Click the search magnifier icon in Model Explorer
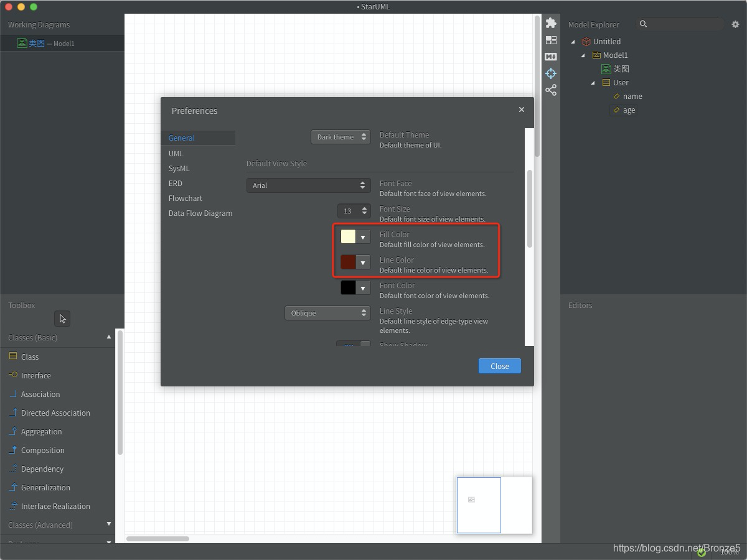Screen dimensions: 747x560 644,24
